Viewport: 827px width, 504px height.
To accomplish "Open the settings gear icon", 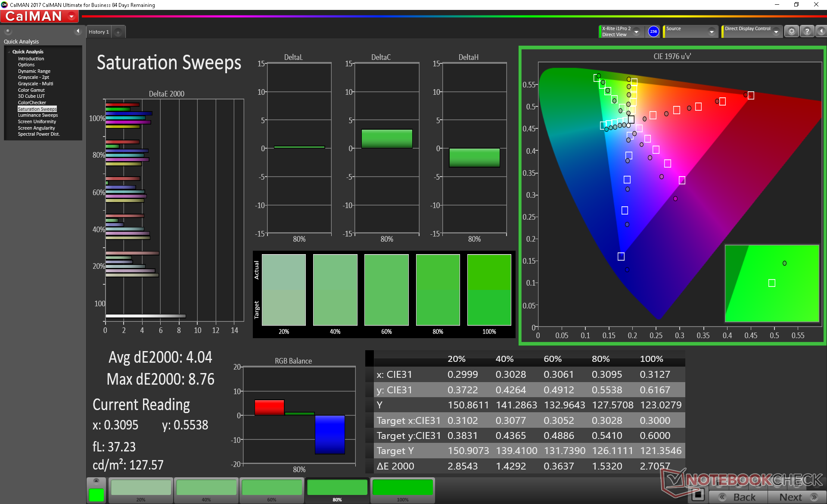I will coord(791,31).
